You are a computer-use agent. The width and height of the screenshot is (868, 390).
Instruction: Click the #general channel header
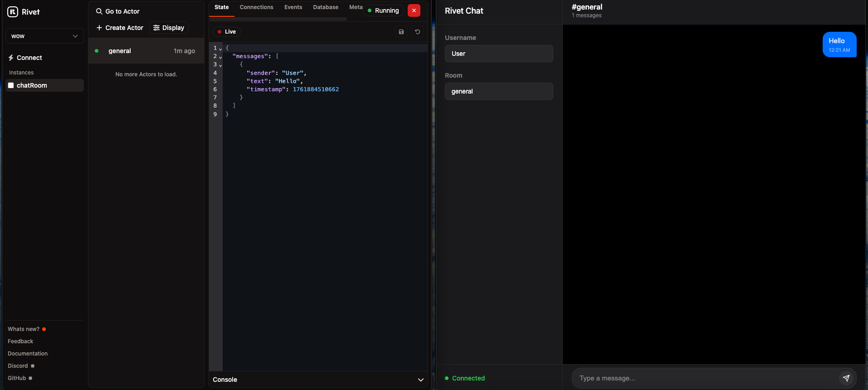(x=587, y=7)
